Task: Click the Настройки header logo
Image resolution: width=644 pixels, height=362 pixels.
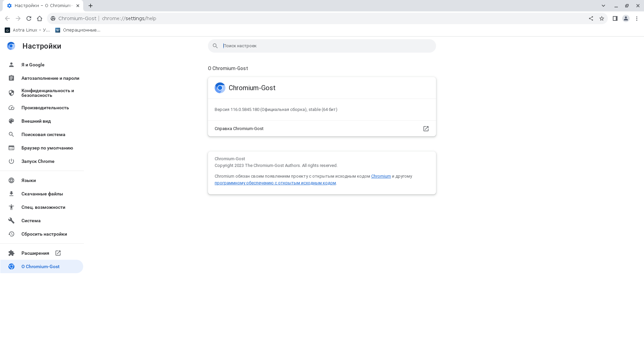Action: (x=11, y=46)
